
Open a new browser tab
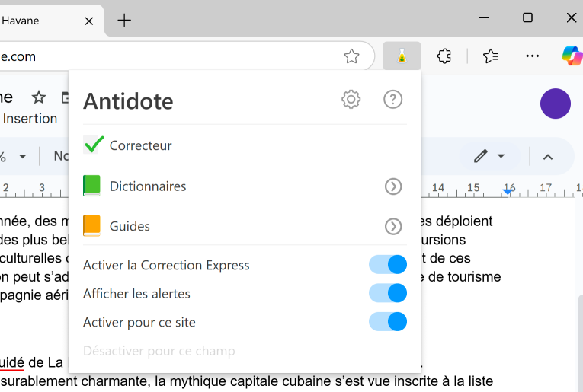(124, 21)
